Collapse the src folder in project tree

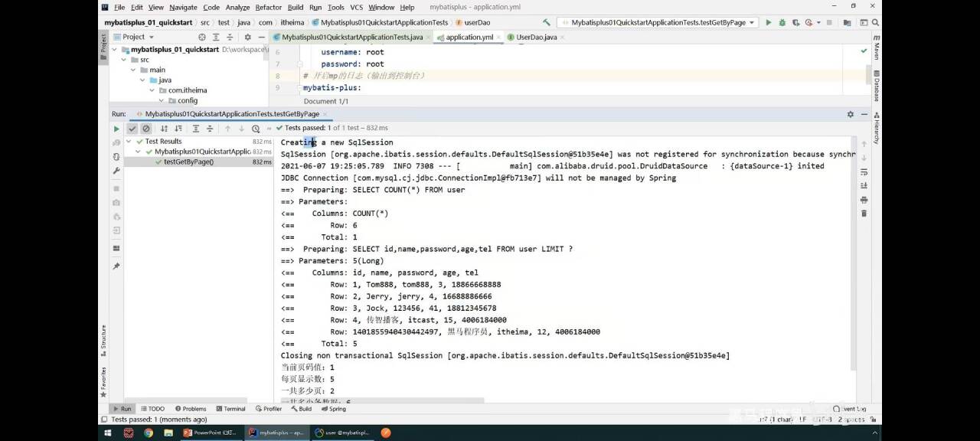coord(124,60)
